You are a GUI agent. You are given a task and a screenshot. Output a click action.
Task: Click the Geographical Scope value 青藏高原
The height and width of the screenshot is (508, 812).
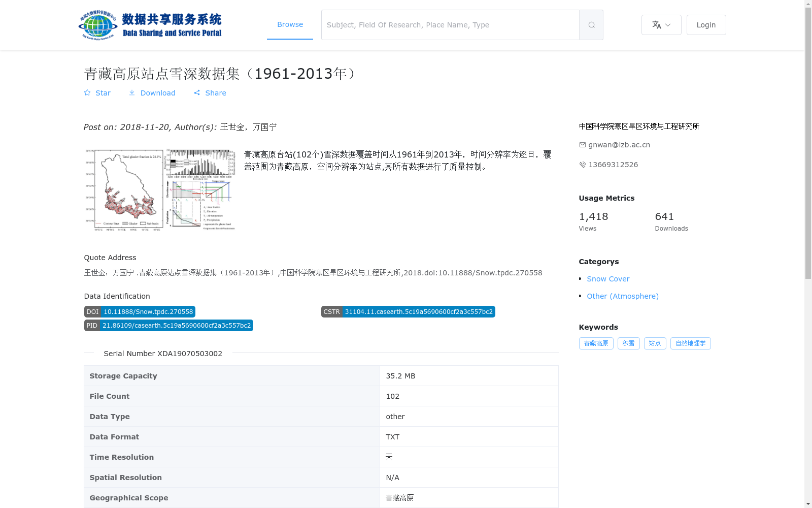(400, 498)
